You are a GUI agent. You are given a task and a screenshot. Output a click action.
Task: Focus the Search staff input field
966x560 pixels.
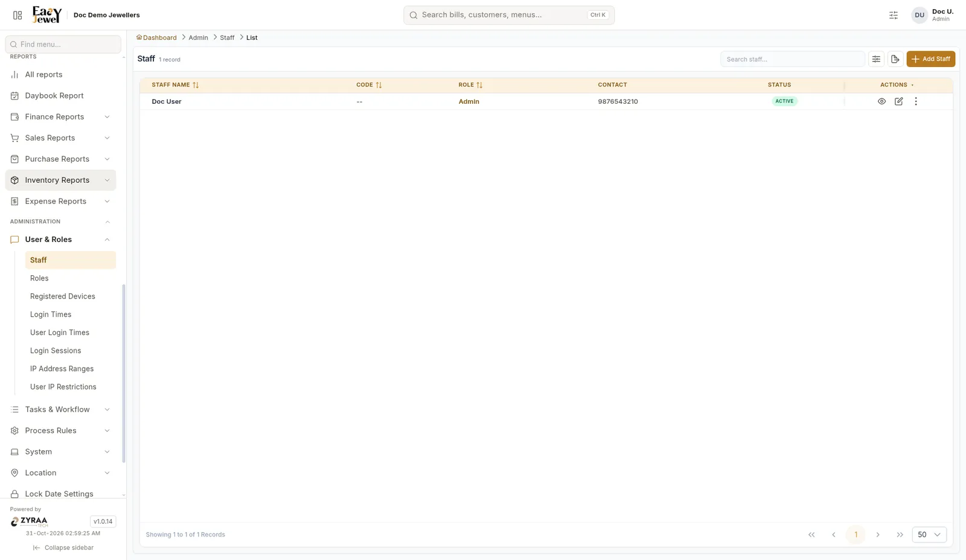coord(792,59)
